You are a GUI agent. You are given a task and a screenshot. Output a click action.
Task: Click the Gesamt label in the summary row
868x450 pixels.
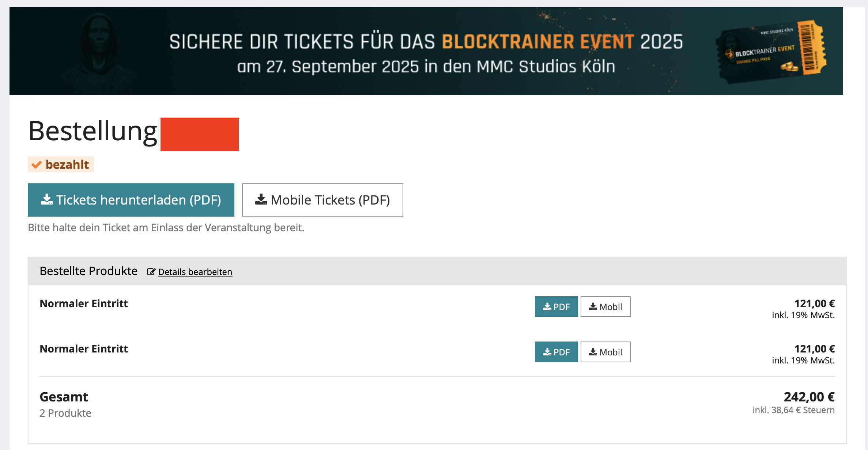pos(64,397)
